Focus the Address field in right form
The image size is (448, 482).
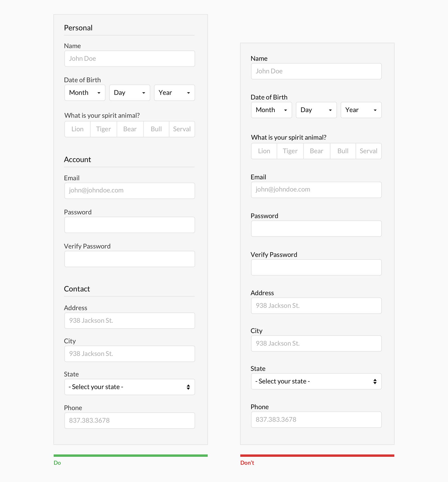click(x=316, y=306)
